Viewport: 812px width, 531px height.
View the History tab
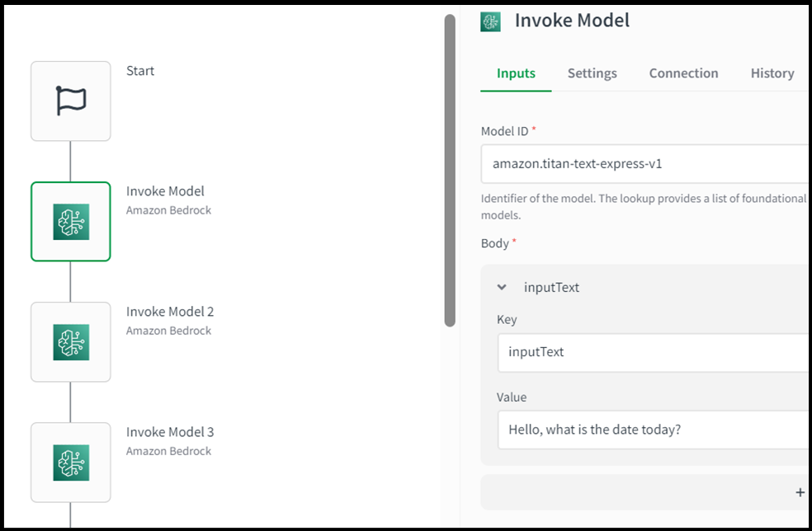(x=772, y=73)
